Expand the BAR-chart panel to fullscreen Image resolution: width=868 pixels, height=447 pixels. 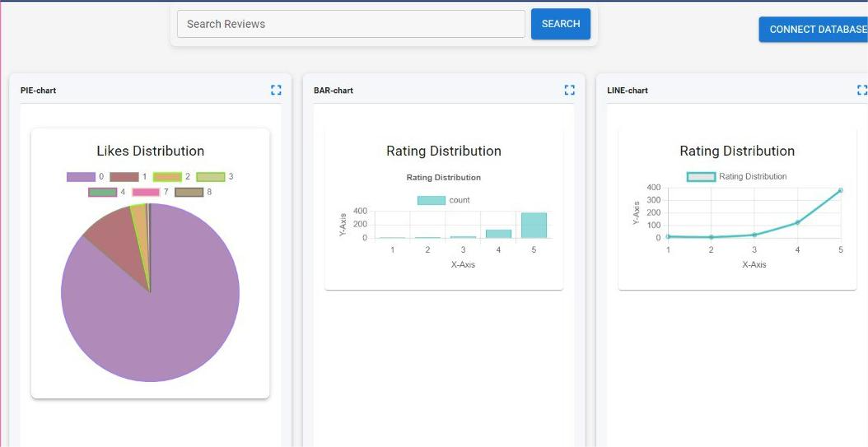point(569,91)
